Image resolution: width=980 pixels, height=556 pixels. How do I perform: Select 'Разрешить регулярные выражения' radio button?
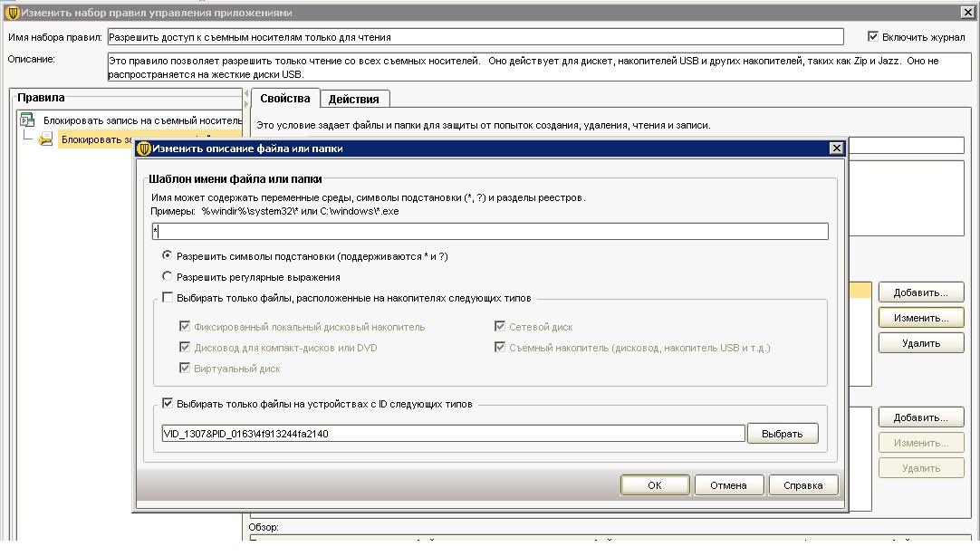point(167,276)
